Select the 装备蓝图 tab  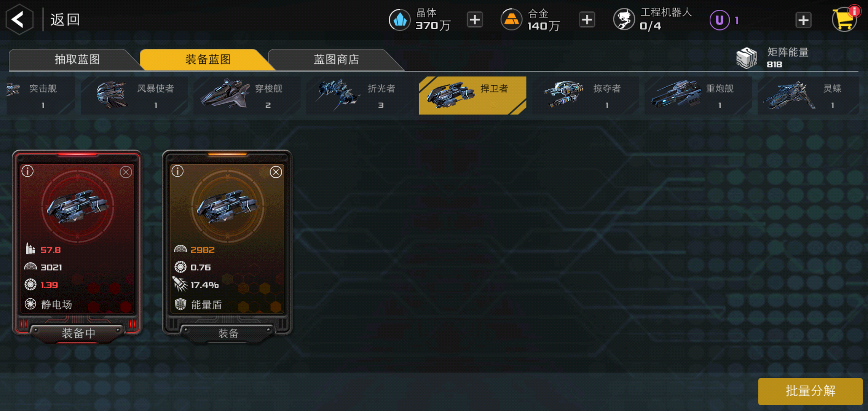click(x=207, y=60)
